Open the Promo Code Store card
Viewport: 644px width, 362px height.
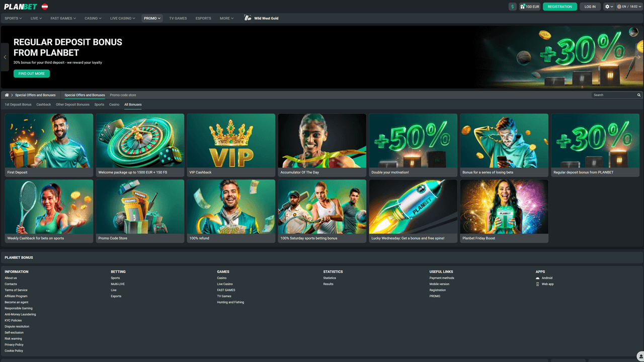pos(140,211)
